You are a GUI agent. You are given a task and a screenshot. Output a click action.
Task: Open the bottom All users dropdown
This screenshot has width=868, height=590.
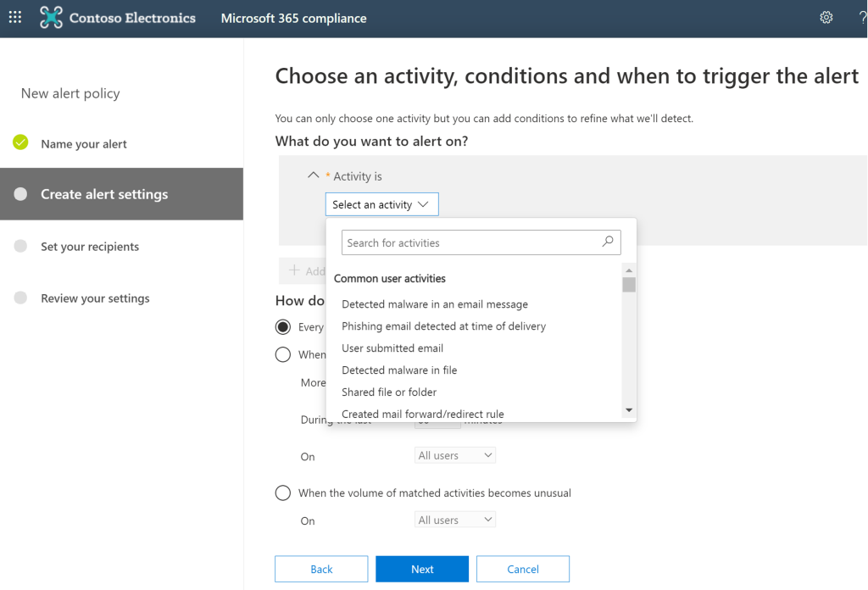click(x=455, y=520)
